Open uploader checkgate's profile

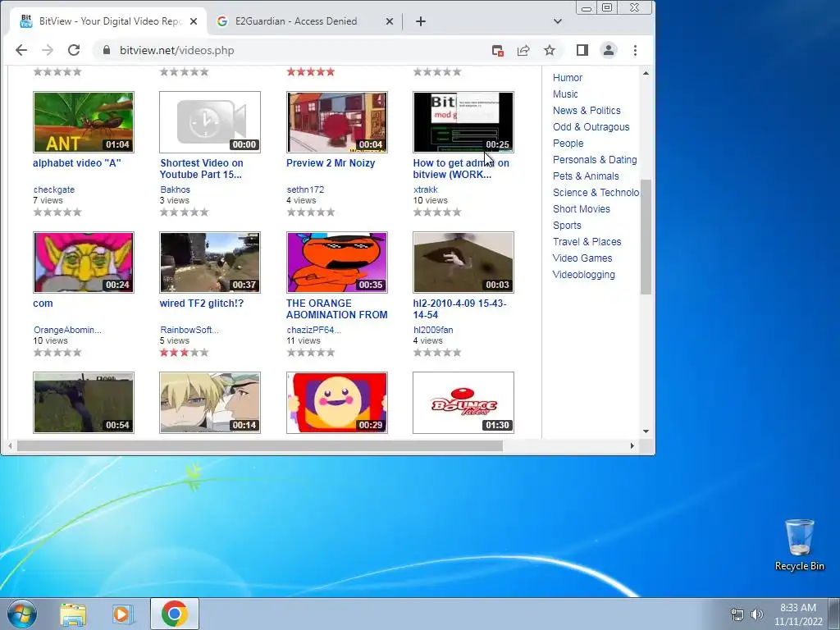tap(54, 189)
